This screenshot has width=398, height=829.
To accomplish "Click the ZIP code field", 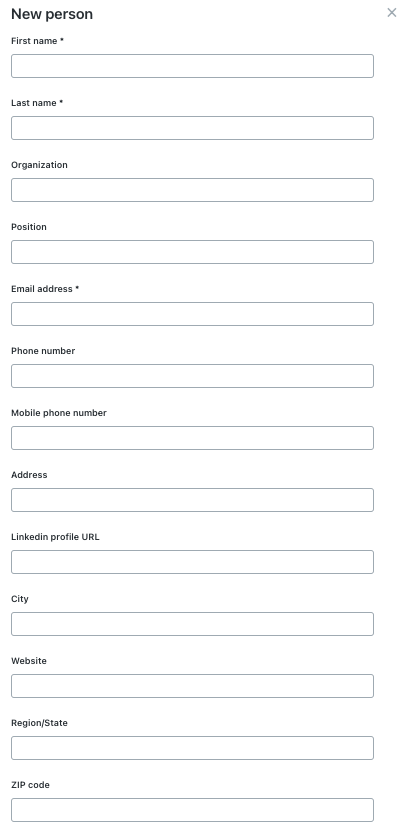I will (192, 810).
